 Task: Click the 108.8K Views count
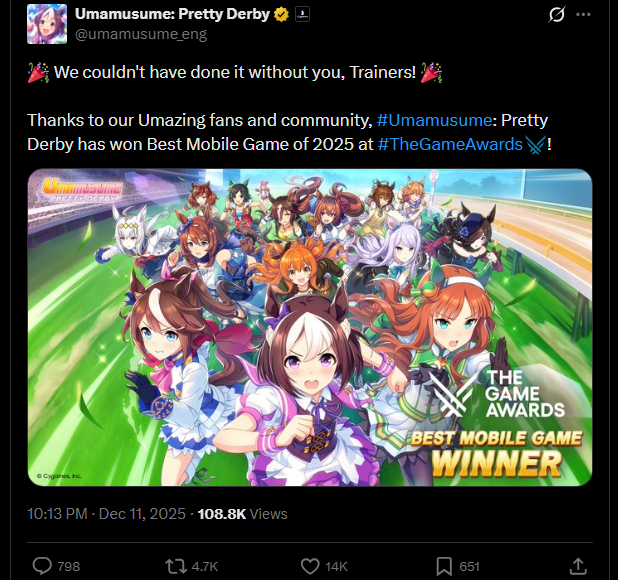(242, 514)
